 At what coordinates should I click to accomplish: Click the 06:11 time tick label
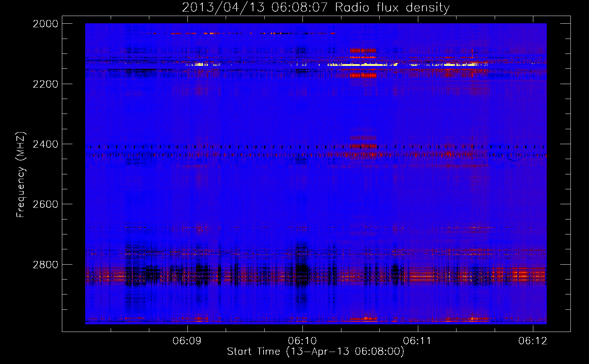(418, 341)
